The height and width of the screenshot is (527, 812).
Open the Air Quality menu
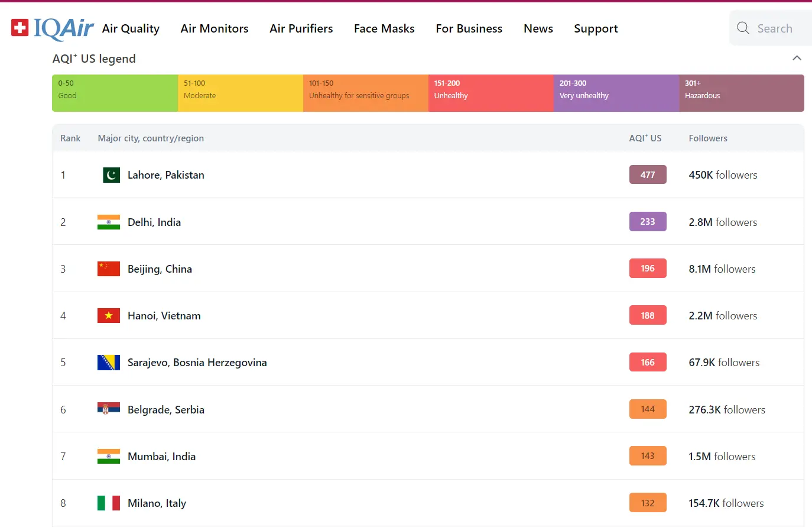pos(131,28)
